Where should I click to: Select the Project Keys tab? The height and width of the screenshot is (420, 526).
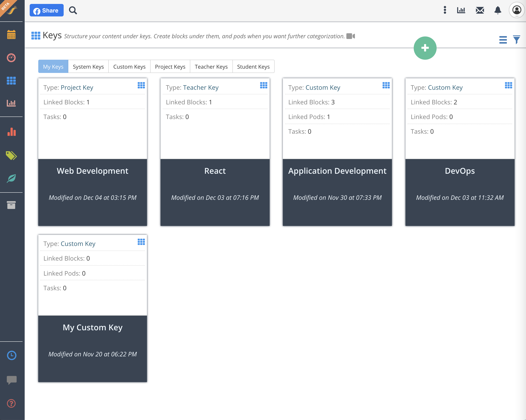click(170, 67)
